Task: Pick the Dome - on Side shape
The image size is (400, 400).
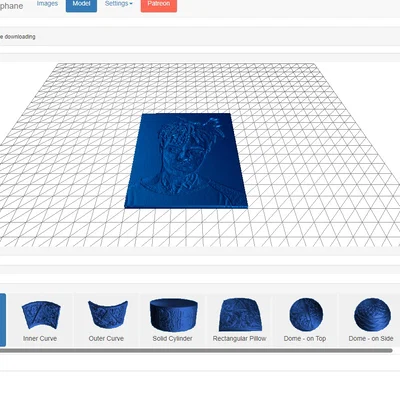Action: 371,320
